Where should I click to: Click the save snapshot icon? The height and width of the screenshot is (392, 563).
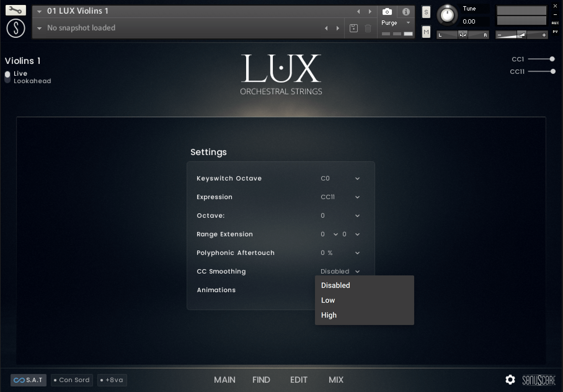coord(353,28)
